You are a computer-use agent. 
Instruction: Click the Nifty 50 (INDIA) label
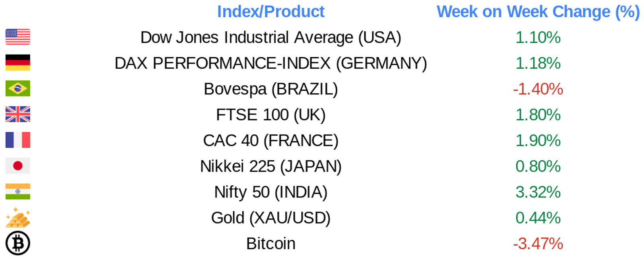tap(271, 192)
